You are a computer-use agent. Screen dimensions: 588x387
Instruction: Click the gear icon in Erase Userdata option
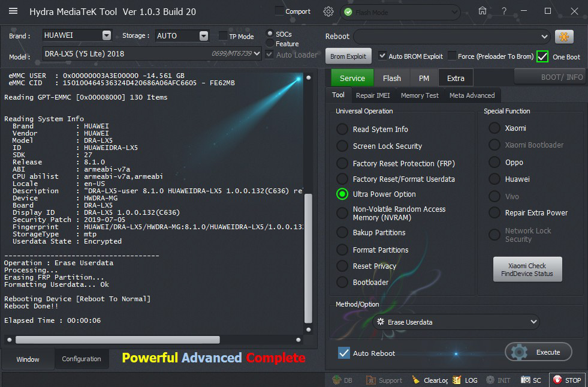click(380, 322)
